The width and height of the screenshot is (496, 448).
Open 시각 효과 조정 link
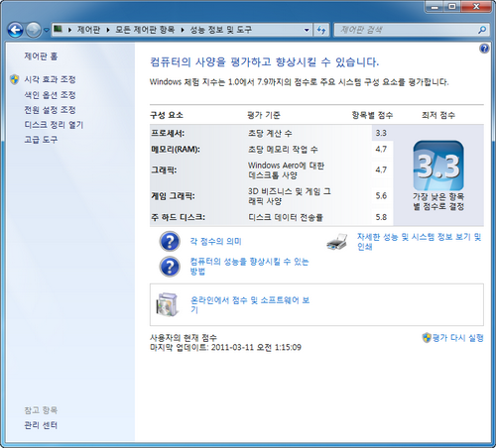[x=50, y=79]
